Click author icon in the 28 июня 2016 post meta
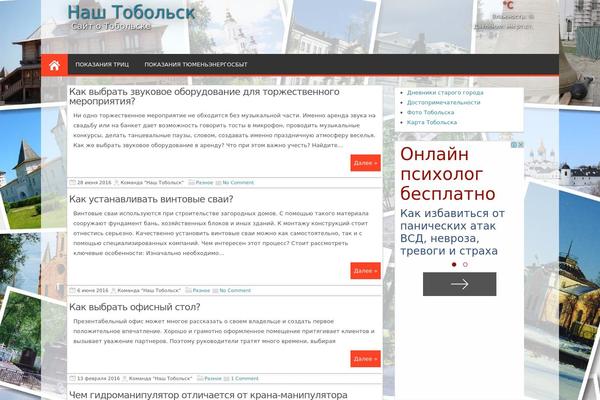Viewport: 600px width, 400px height. [x=117, y=183]
